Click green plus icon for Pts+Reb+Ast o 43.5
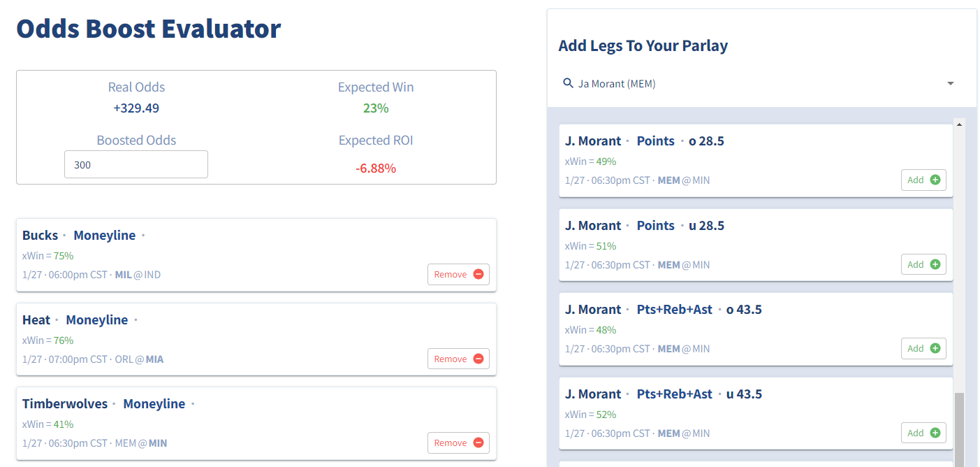 (935, 348)
